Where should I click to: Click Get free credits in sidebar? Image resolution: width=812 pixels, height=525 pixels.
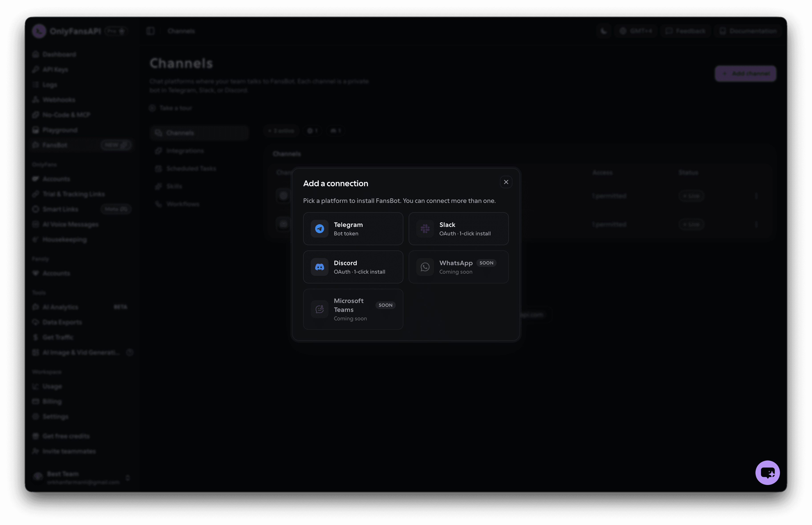(x=82, y=436)
